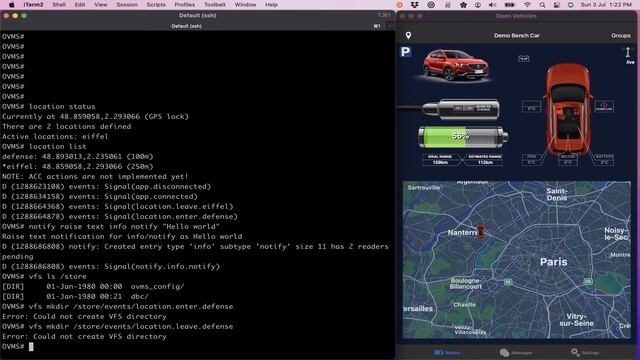640x360 pixels.
Task: Click the Motor temperature box
Action: 568,160
